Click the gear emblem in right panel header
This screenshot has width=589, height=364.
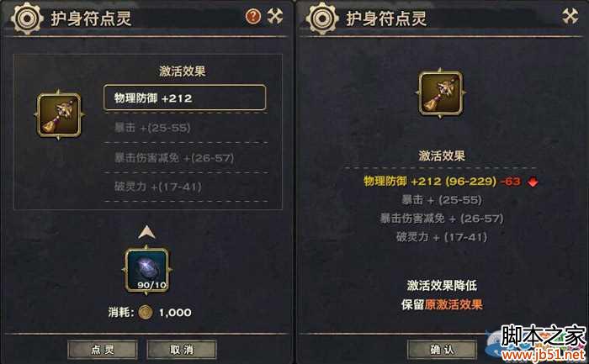pyautogui.click(x=321, y=18)
